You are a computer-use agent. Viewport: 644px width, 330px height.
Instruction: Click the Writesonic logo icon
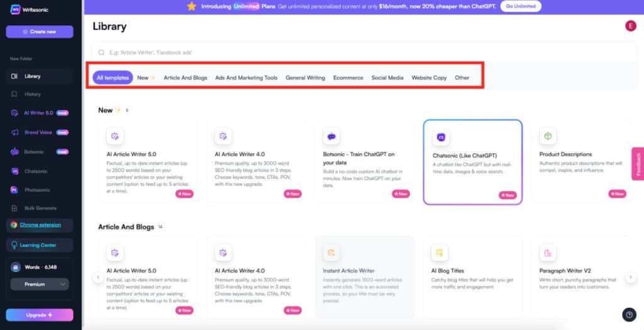pyautogui.click(x=13, y=9)
